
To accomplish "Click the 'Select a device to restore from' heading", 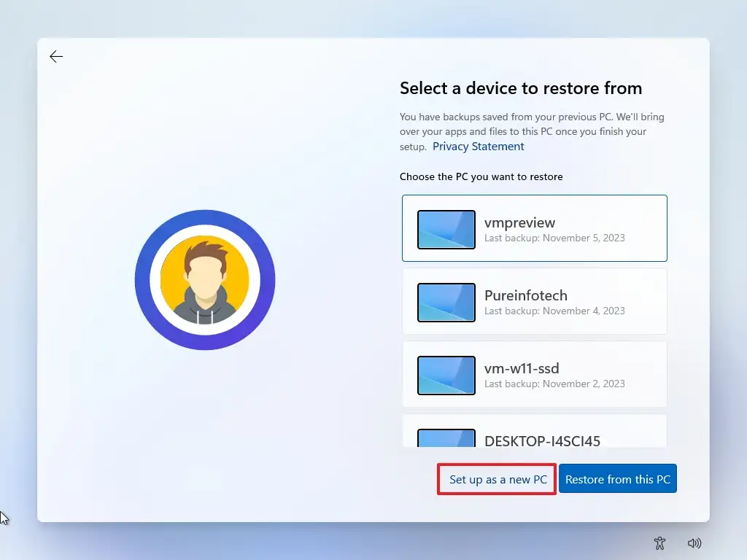I will tap(521, 88).
